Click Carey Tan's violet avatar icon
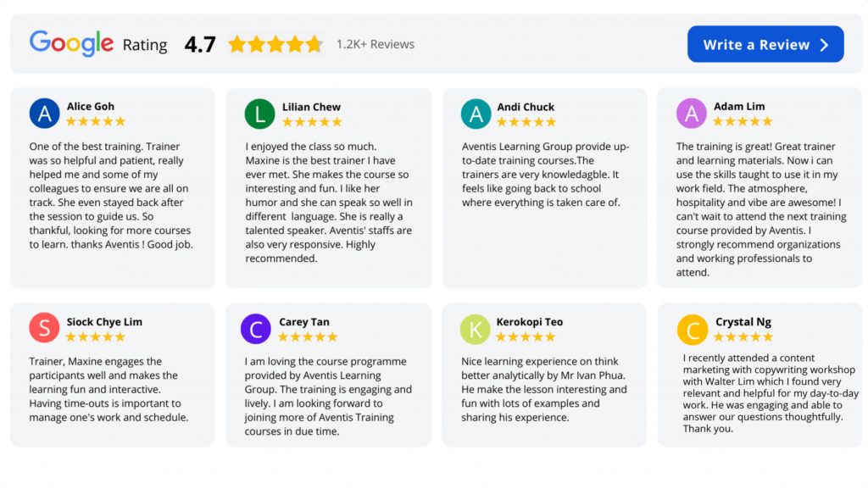This screenshot has height=489, width=868. pyautogui.click(x=255, y=329)
